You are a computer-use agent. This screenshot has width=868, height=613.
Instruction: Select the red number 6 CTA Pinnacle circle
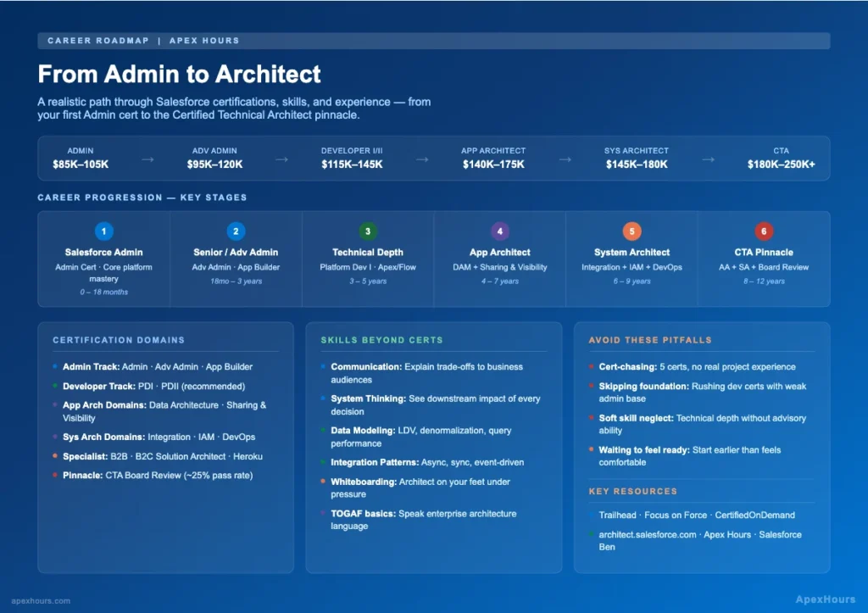pos(764,231)
